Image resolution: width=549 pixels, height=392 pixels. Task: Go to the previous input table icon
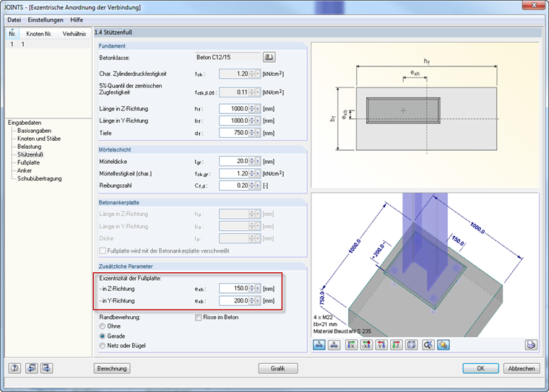[32, 368]
